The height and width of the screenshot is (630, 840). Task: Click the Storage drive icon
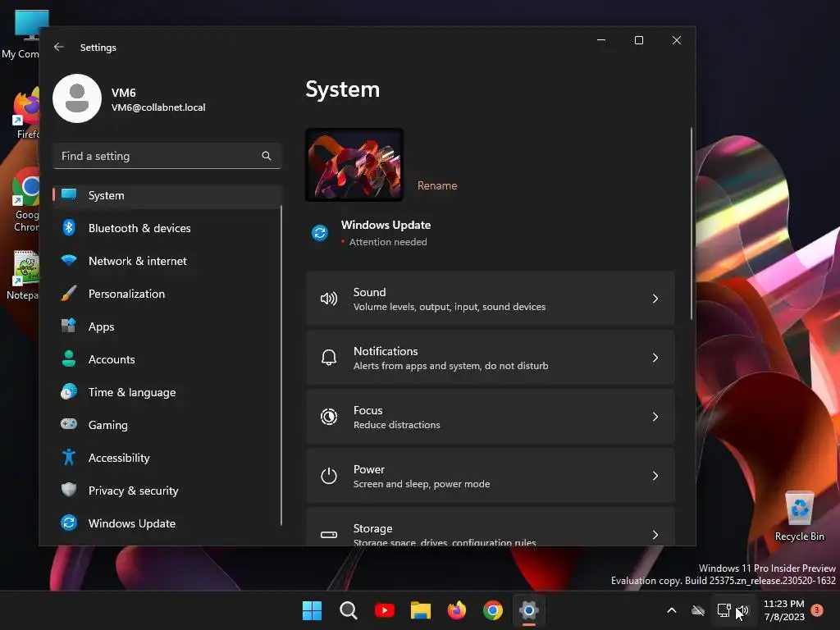point(329,535)
